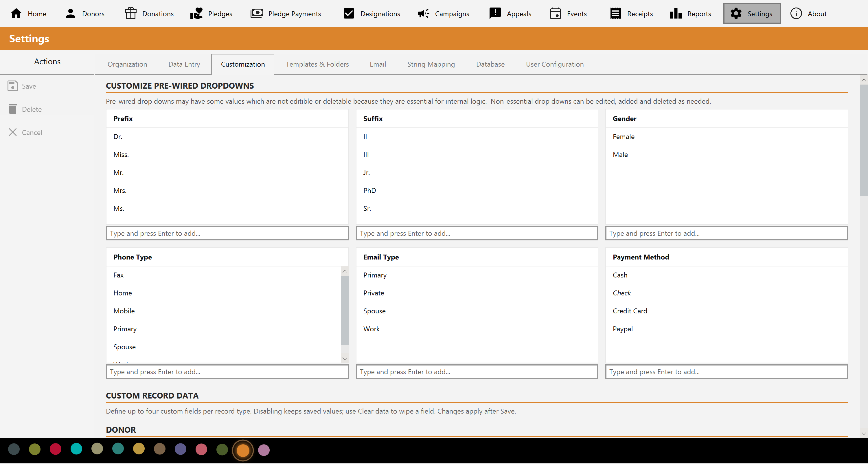Click Phone Type list scroll-up arrow
This screenshot has width=868, height=466.
345,272
